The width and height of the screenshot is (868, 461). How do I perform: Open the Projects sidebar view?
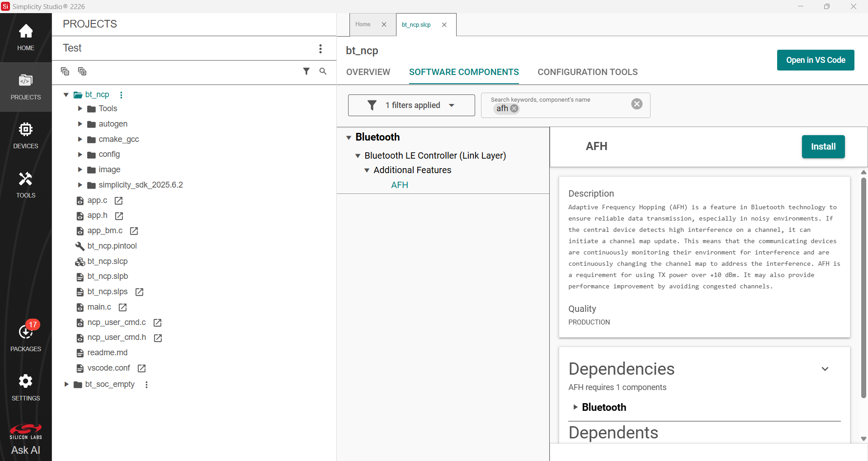click(26, 87)
